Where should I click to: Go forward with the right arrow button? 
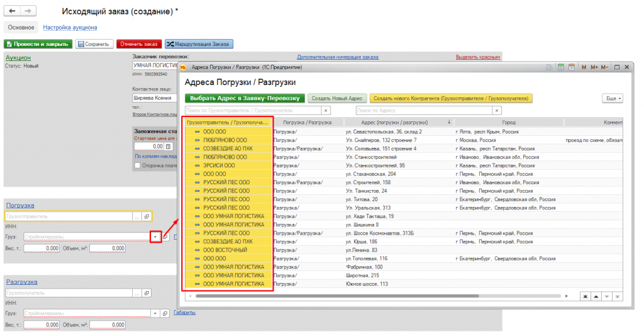click(x=28, y=11)
